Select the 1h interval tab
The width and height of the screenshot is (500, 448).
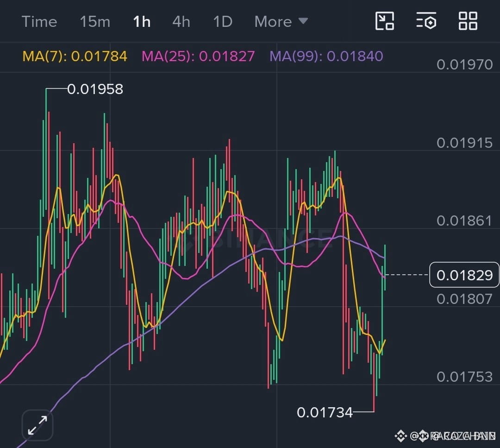click(x=142, y=22)
